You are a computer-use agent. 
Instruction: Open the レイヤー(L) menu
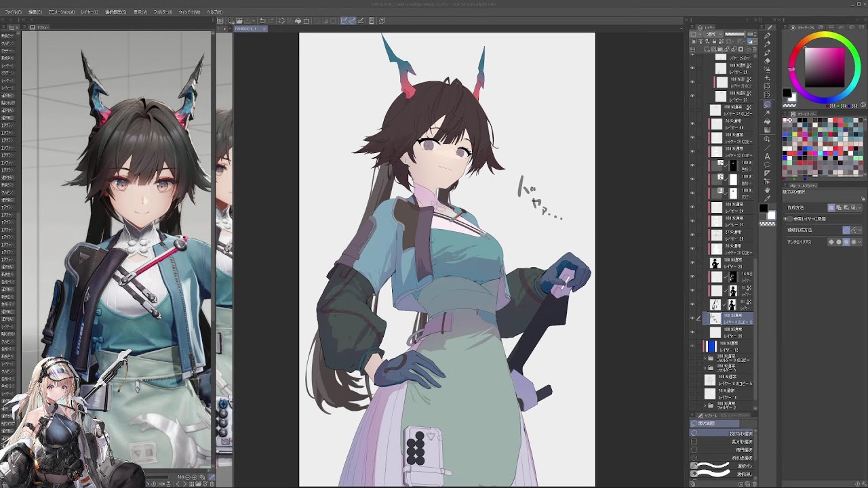click(90, 12)
